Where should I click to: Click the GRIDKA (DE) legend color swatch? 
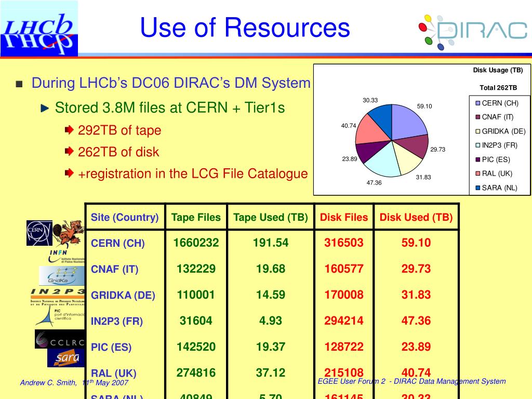coord(478,131)
